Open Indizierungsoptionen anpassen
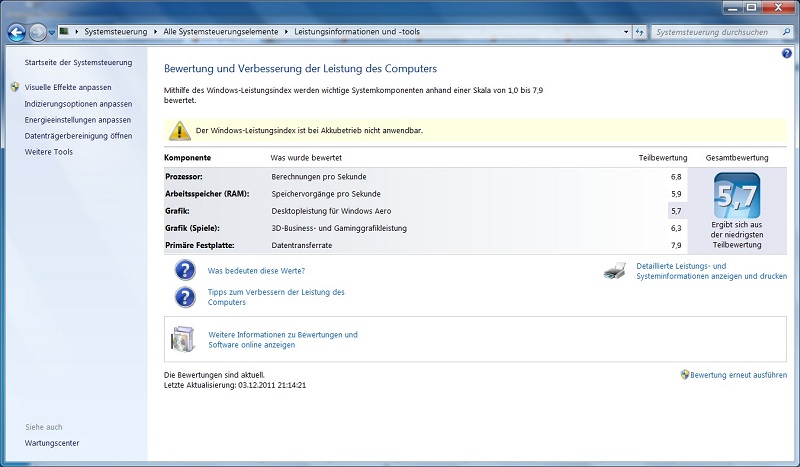 point(78,104)
